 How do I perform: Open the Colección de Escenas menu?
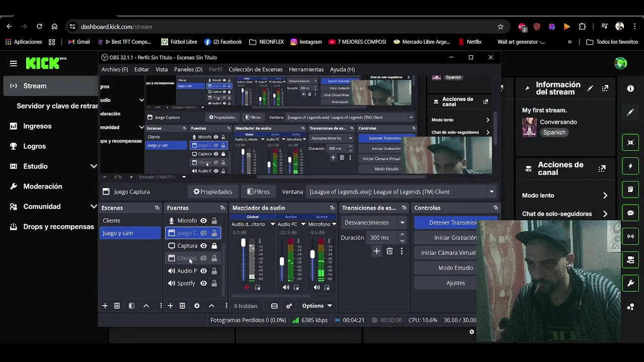[256, 69]
